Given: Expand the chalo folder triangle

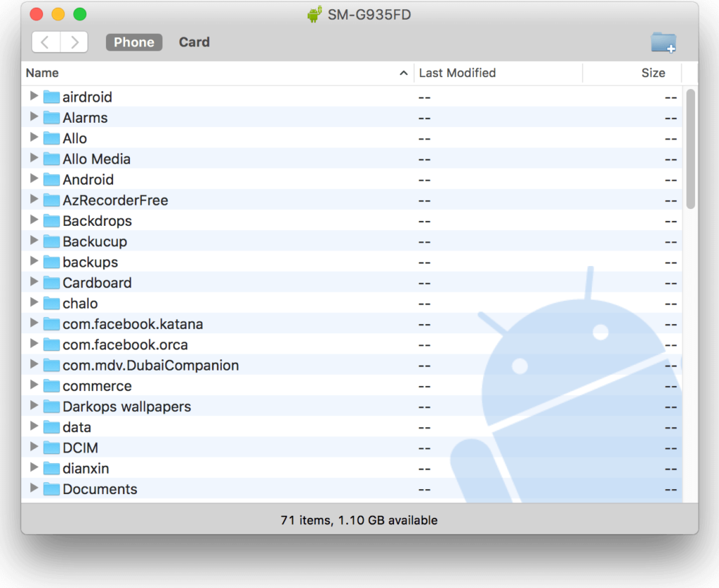Looking at the screenshot, I should click(x=34, y=302).
